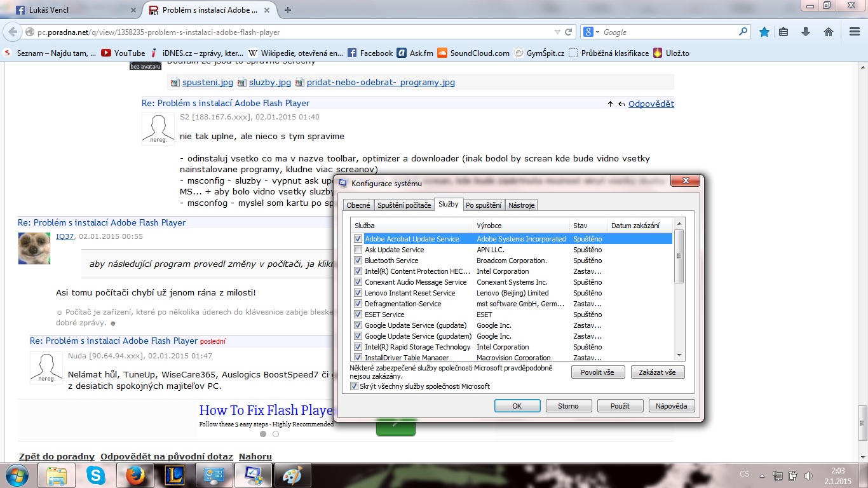Open the Windows Start menu
868x488 pixels.
(16, 475)
